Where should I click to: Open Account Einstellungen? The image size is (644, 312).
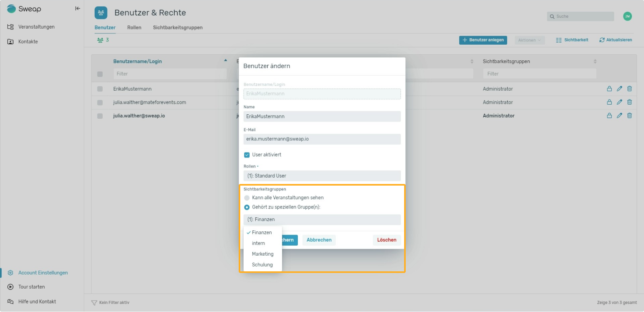pos(43,273)
